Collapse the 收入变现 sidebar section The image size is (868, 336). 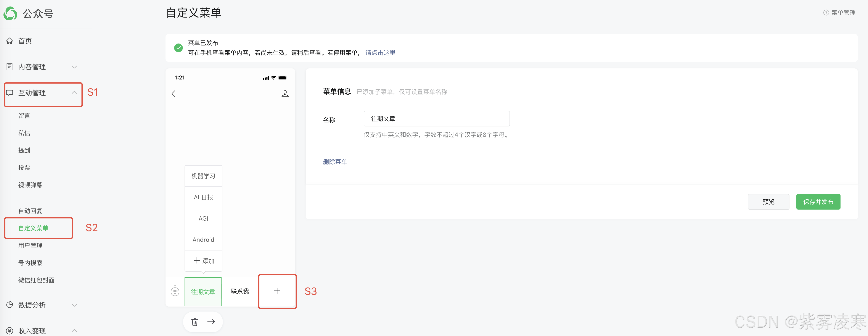pyautogui.click(x=74, y=331)
